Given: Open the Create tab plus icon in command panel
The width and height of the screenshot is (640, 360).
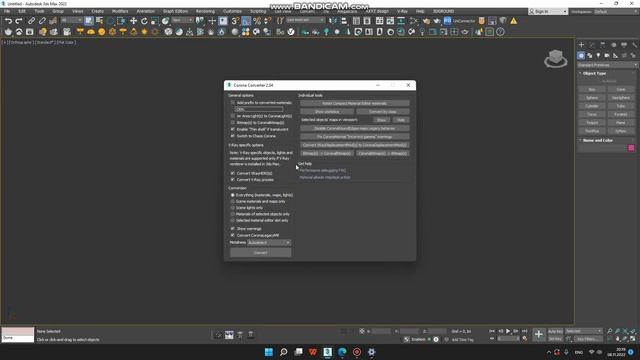Looking at the screenshot, I should point(581,45).
